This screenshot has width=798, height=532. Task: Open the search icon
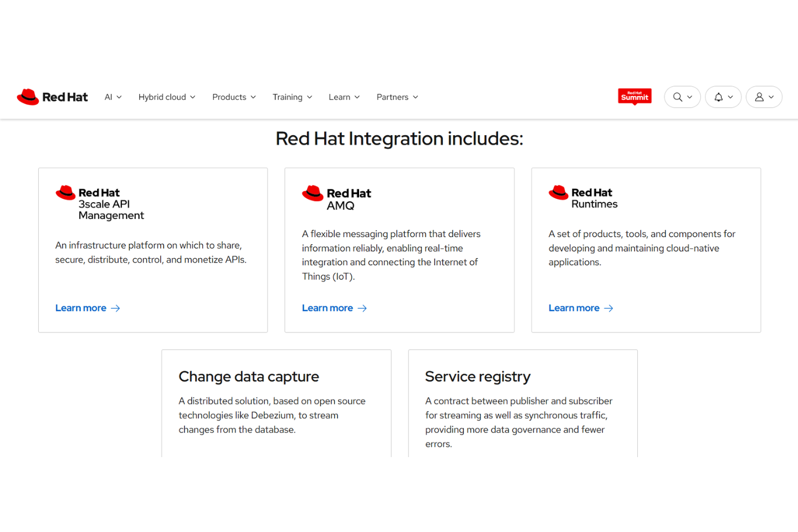(x=678, y=97)
